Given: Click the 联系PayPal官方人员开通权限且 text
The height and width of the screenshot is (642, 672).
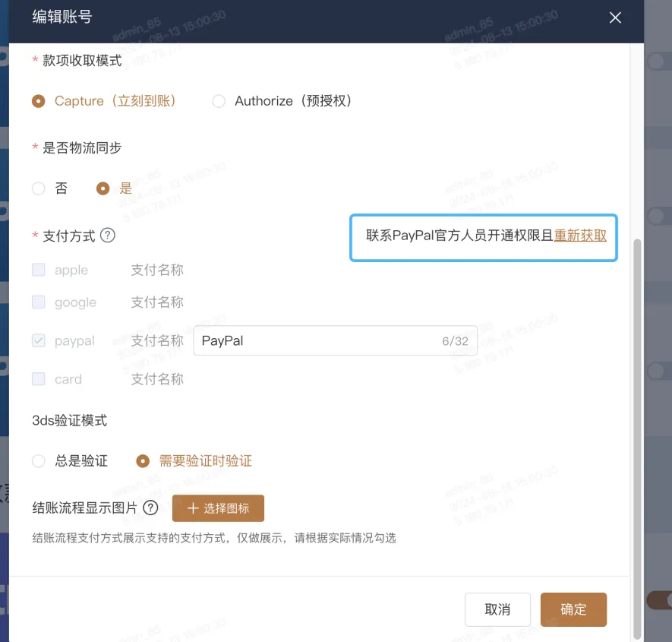Looking at the screenshot, I should pyautogui.click(x=459, y=236).
